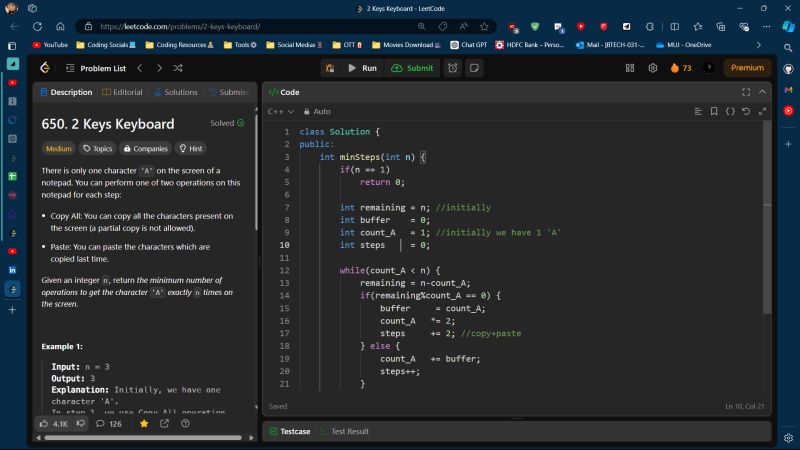Go to next problem arrow

point(159,68)
